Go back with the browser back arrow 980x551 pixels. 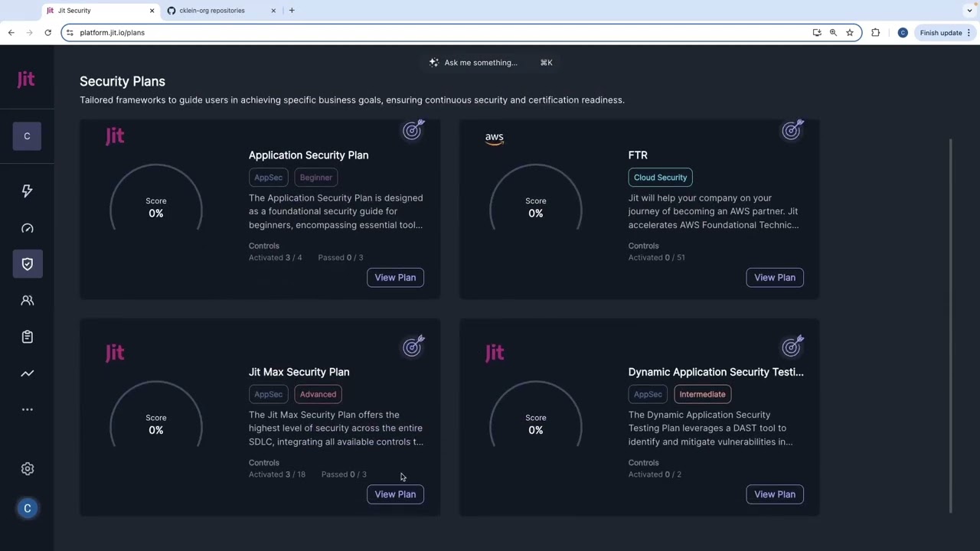[11, 33]
